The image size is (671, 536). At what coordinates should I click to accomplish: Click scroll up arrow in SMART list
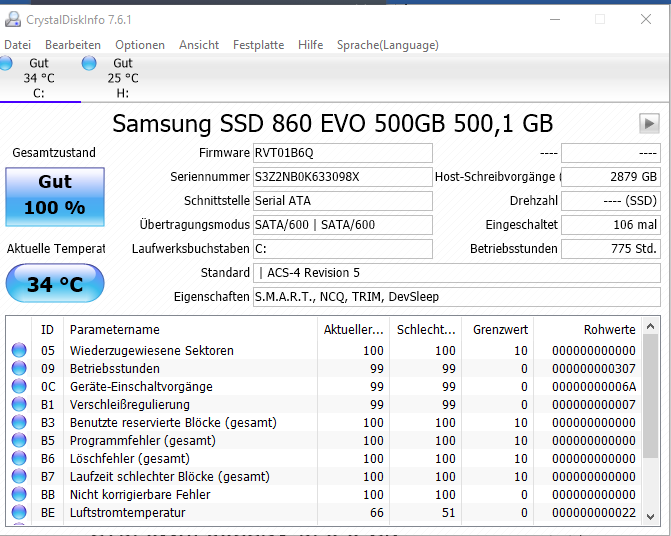pos(650,326)
